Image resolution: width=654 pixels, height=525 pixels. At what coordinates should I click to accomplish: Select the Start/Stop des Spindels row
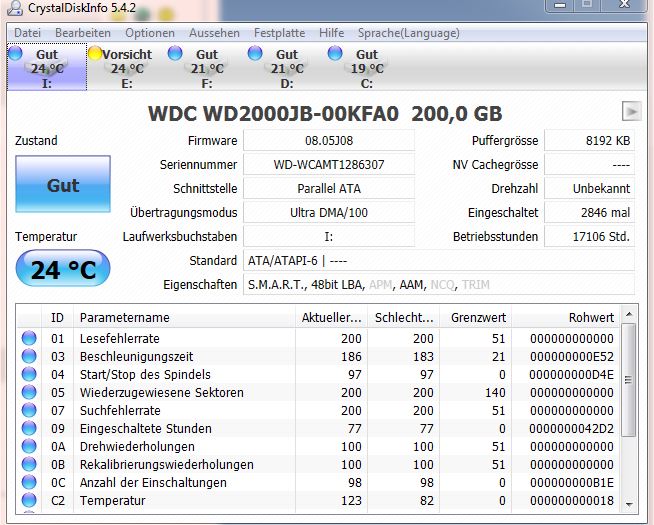(x=318, y=374)
